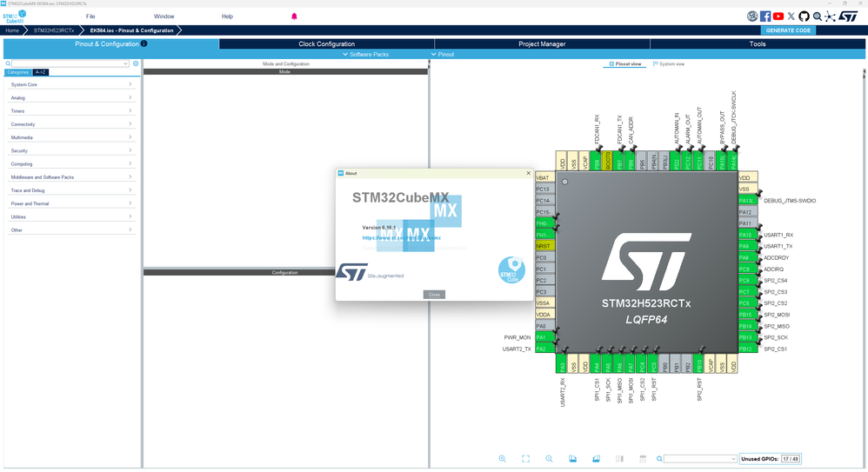868x472 pixels.
Task: Expand the Timers category
Action: [x=71, y=111]
